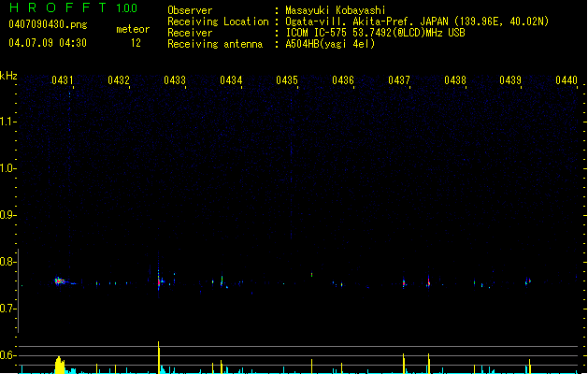Click receiver value ICOM IC-575 53.7492 MHz USB
Screen dimensions: 588x374
376,33
